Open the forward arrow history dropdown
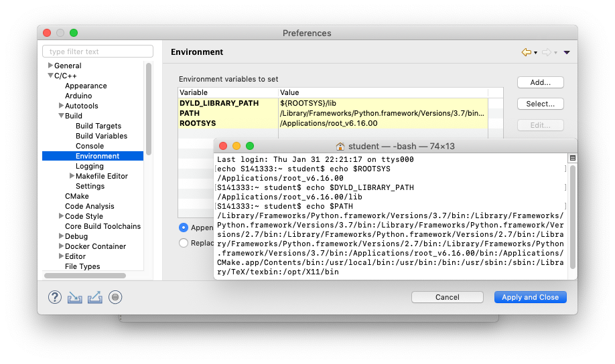 pyautogui.click(x=556, y=53)
